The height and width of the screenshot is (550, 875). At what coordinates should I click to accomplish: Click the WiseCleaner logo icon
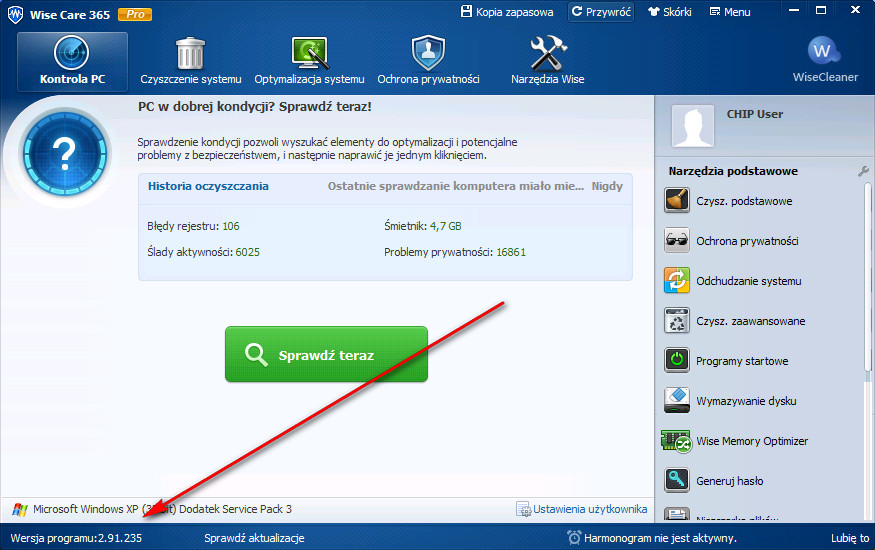coord(824,52)
